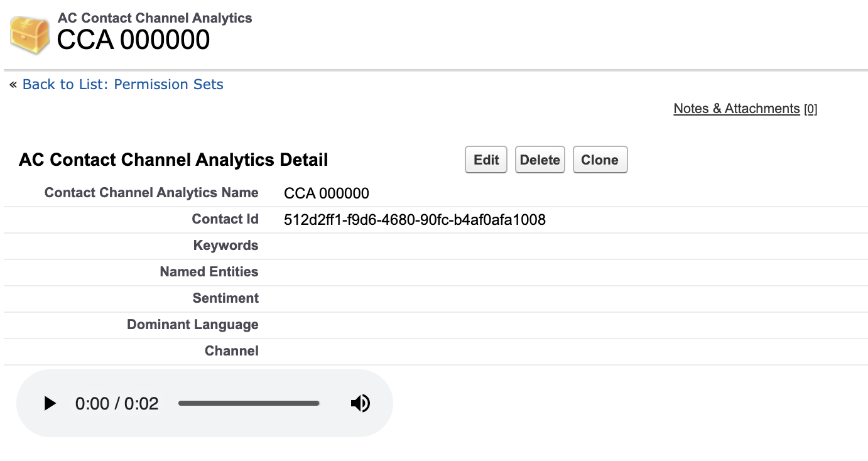The height and width of the screenshot is (461, 868).
Task: Mute the audio player volume icon
Action: 360,403
